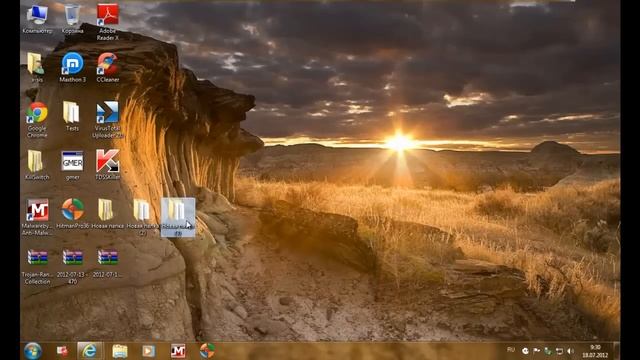Select the Корзина recycle bin icon
This screenshot has width=640, height=360.
(72, 18)
